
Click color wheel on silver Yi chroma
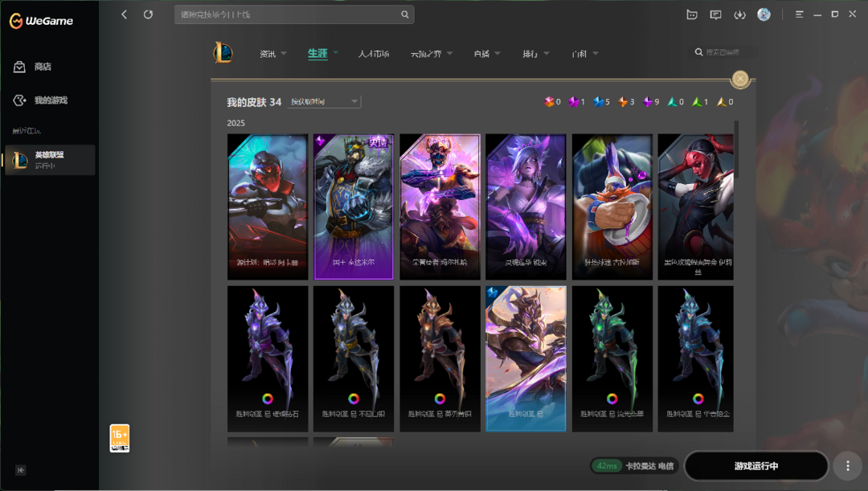[354, 399]
